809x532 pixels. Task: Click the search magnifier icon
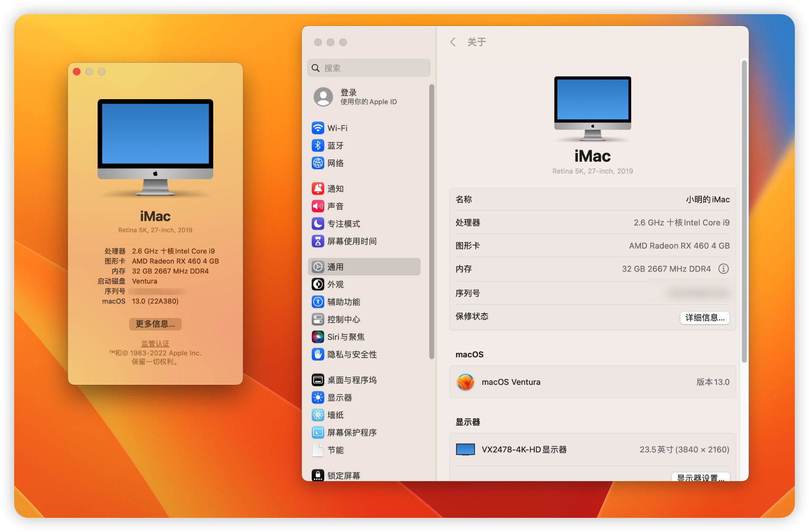click(x=316, y=68)
